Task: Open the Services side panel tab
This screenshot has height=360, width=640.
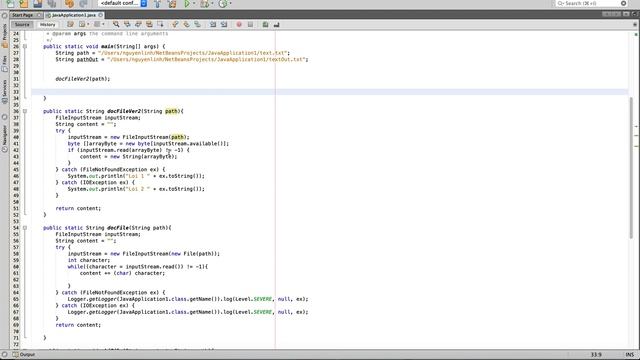Action: (4, 91)
